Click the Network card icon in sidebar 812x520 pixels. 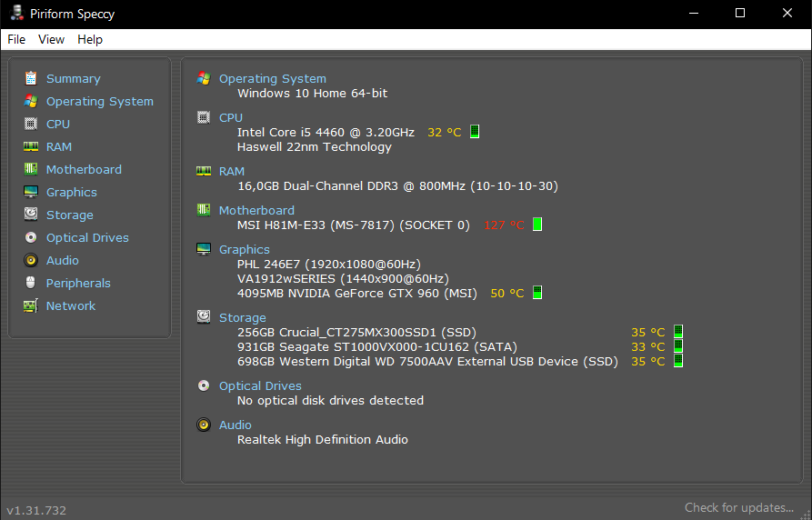(x=31, y=305)
